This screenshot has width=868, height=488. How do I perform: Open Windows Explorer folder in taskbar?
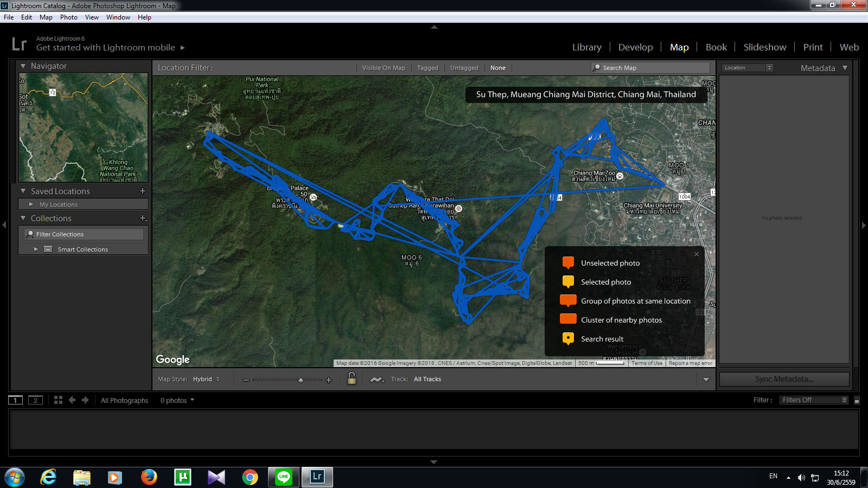(x=82, y=477)
